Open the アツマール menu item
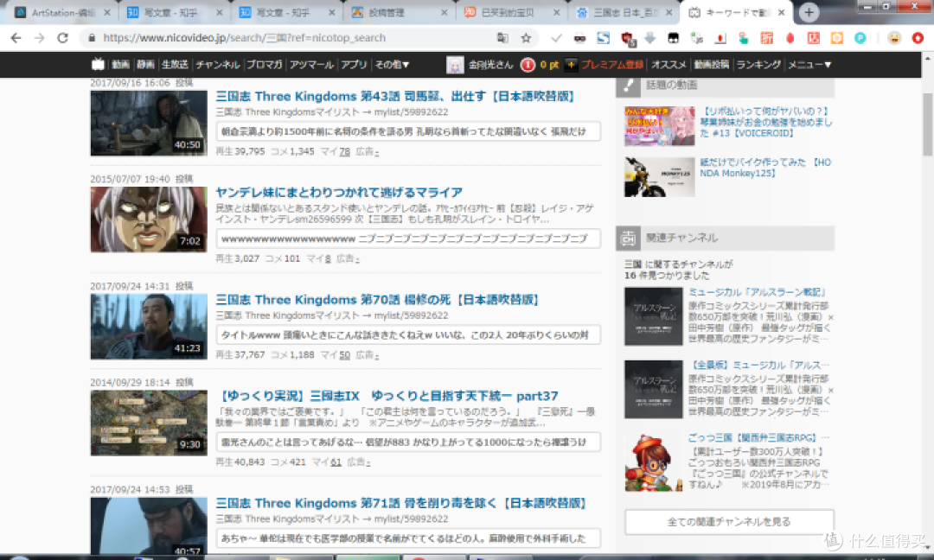Screen dimensions: 934x560 point(311,65)
